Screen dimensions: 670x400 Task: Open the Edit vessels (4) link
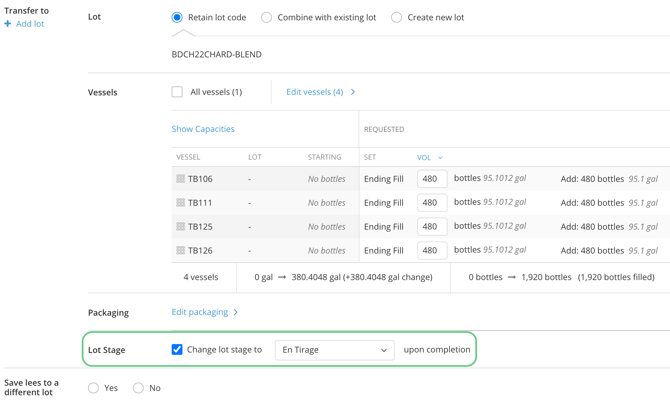pyautogui.click(x=314, y=92)
